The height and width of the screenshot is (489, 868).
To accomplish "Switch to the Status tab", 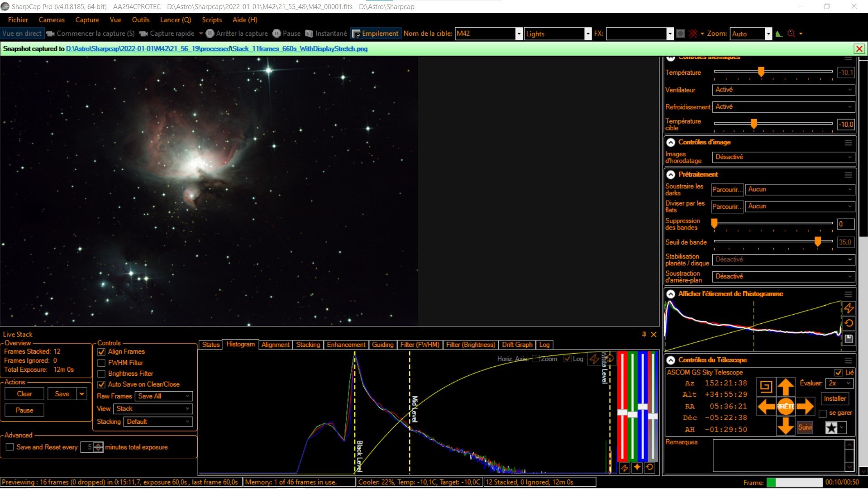I will pos(210,345).
